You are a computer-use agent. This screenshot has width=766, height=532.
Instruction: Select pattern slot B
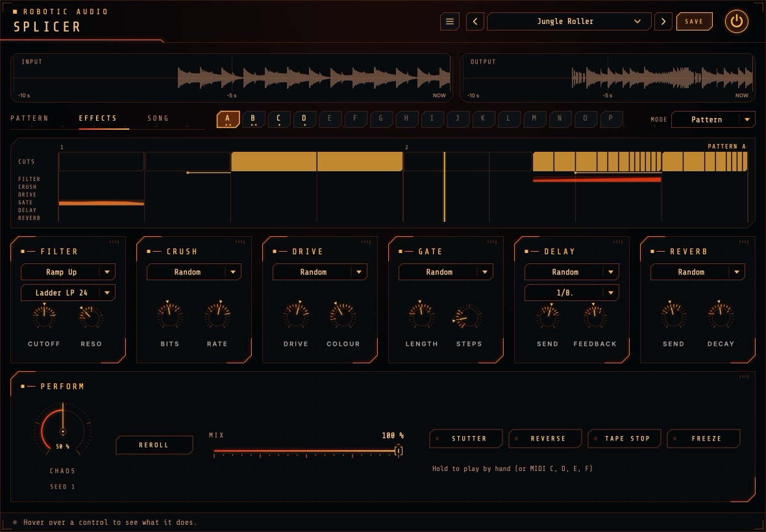click(x=253, y=119)
